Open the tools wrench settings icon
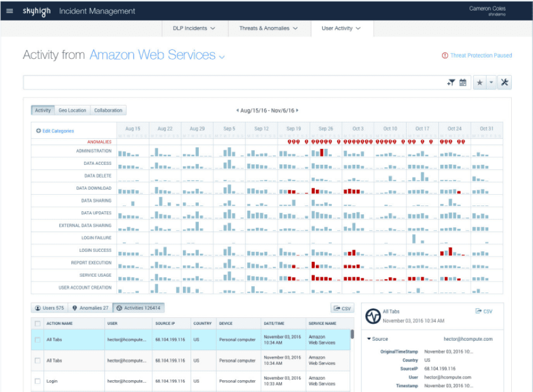The height and width of the screenshot is (392, 533). 504,82
